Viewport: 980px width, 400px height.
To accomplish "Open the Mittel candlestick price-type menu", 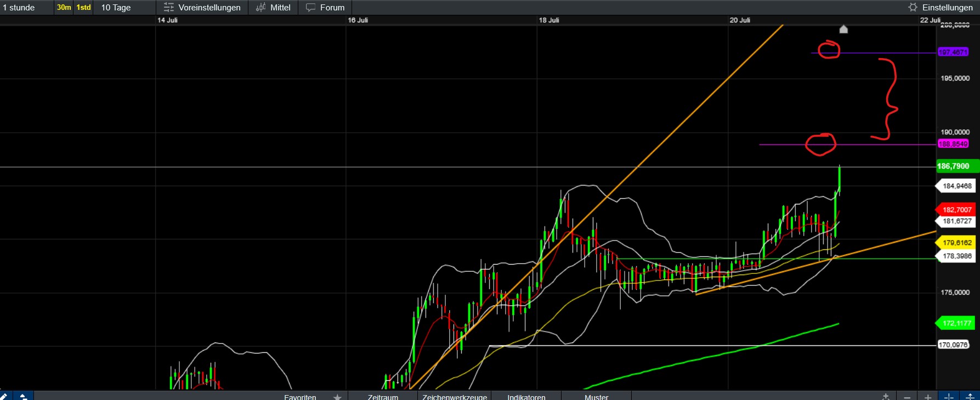I will point(273,8).
